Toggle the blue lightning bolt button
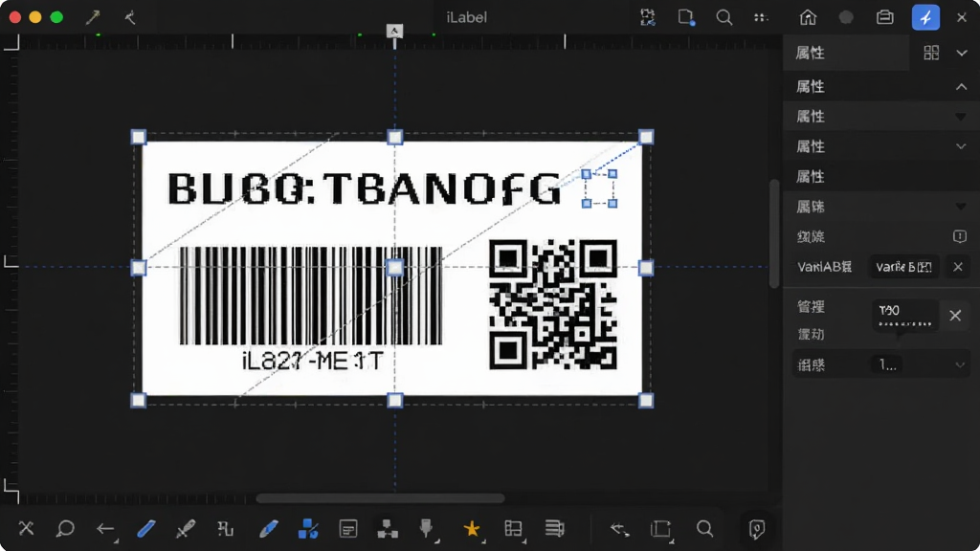 tap(925, 17)
